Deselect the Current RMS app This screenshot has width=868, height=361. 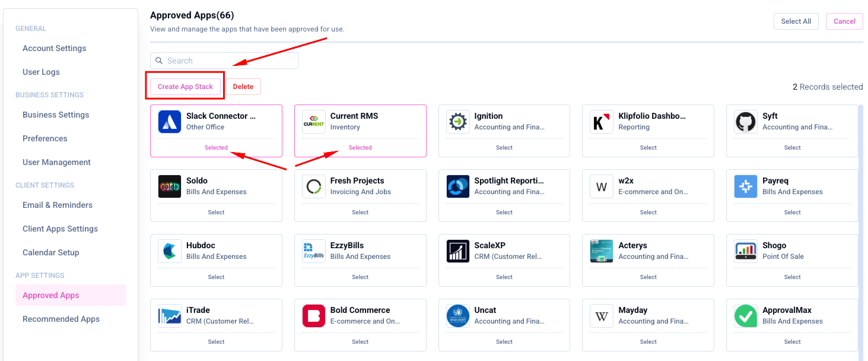[360, 148]
